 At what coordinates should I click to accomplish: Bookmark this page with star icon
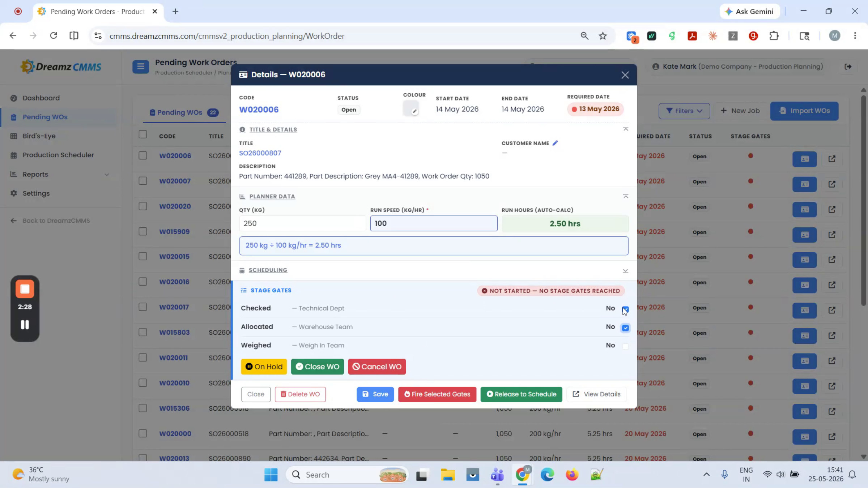click(603, 36)
